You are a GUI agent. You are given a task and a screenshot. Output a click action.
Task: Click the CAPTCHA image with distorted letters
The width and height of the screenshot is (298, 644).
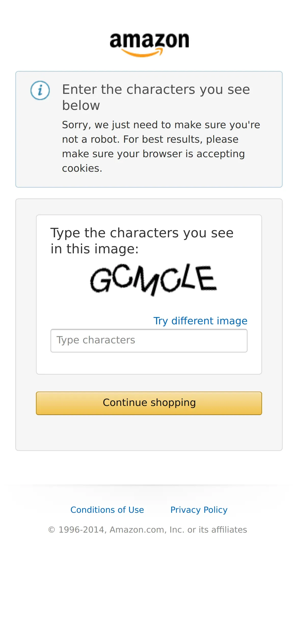pyautogui.click(x=153, y=280)
